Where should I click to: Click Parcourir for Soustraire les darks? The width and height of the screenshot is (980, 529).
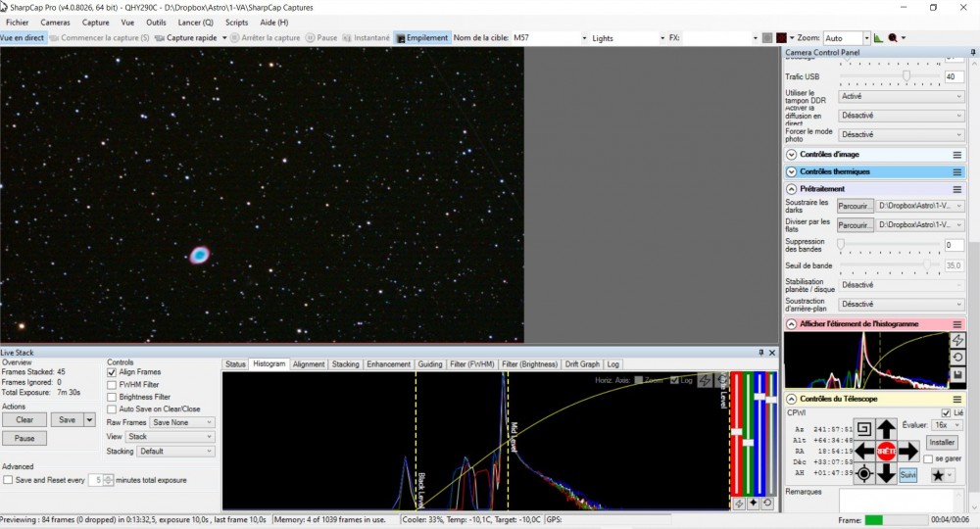click(855, 206)
